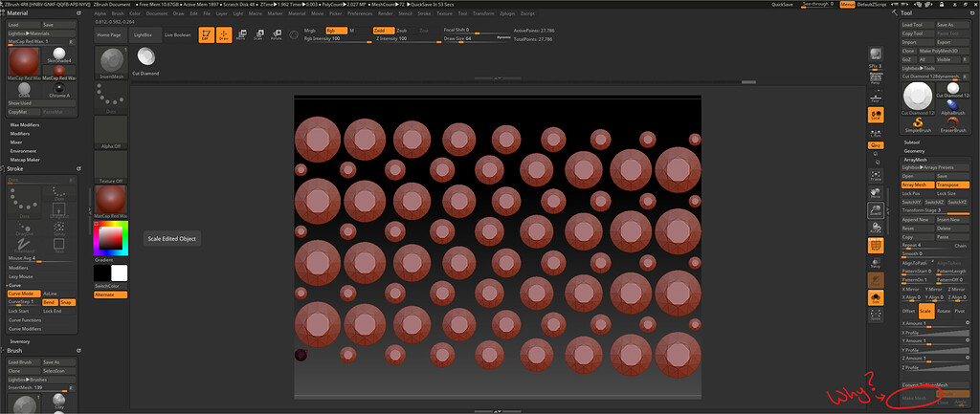Viewport: 980px width, 414px height.
Task: Expand the Wax Modifiers section
Action: tap(25, 124)
